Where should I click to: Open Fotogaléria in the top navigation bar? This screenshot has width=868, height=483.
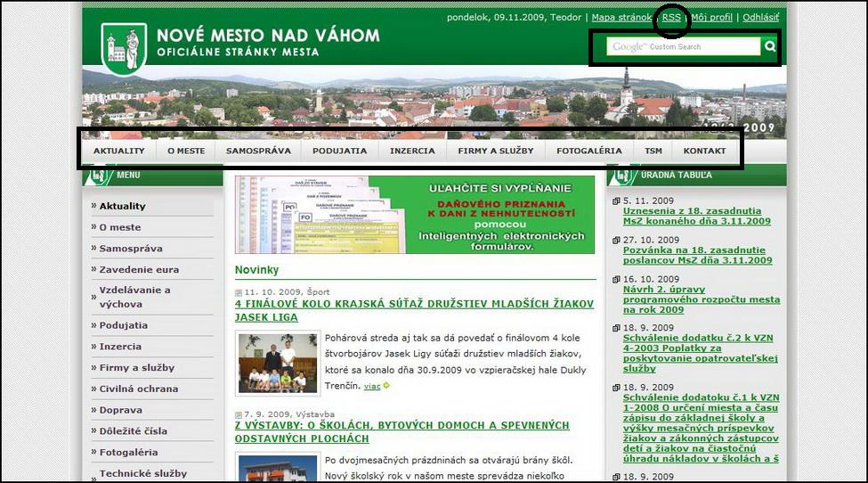pos(588,151)
